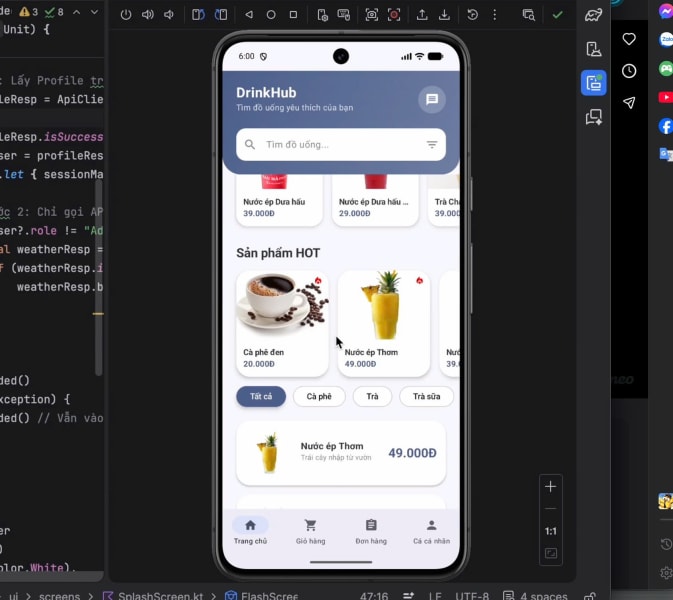This screenshot has width=673, height=600.
Task: Open the Trang chủ bottom tab
Action: tap(250, 531)
